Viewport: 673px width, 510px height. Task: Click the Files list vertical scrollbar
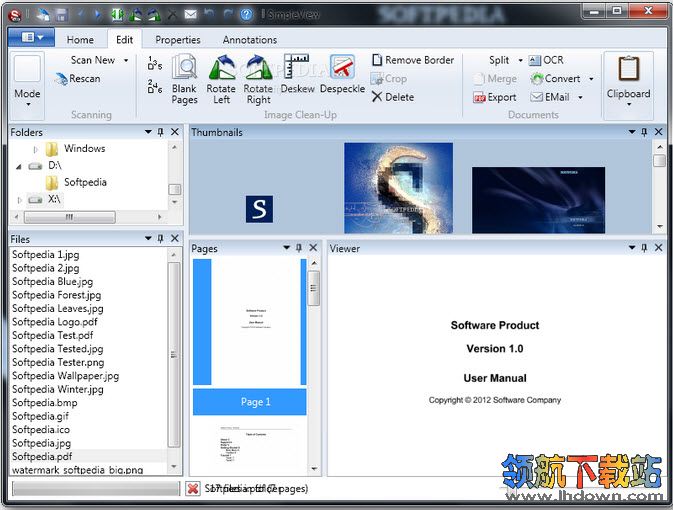[x=174, y=354]
